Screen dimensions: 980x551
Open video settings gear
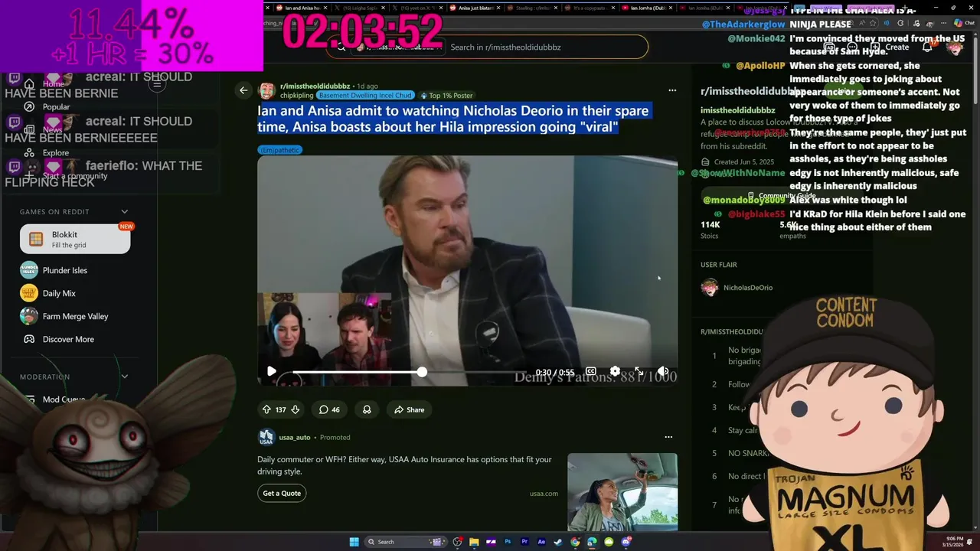coord(615,371)
